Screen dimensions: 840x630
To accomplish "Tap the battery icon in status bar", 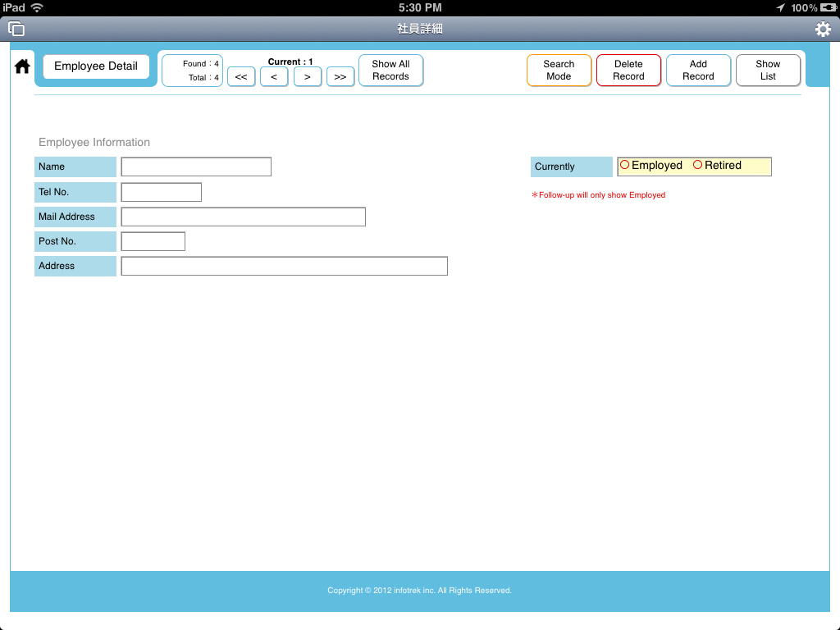I will click(x=828, y=7).
